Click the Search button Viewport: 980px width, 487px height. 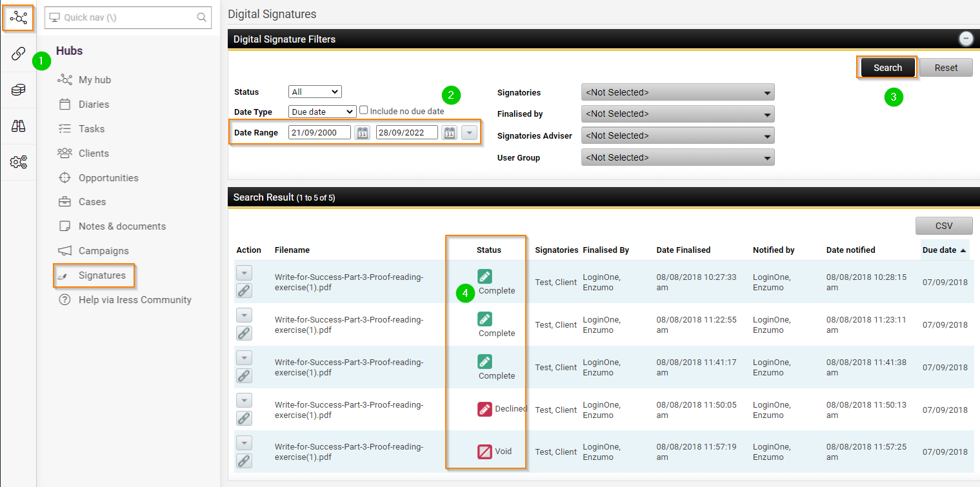point(888,68)
